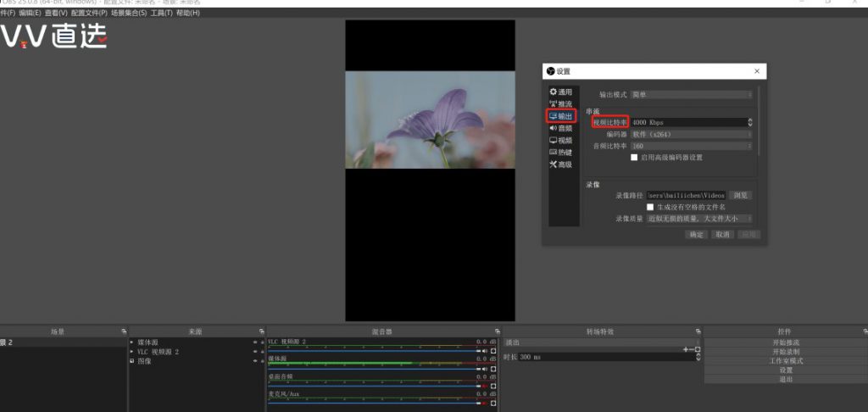Click the 视频比特率 4000 Kbps input field

click(687, 122)
